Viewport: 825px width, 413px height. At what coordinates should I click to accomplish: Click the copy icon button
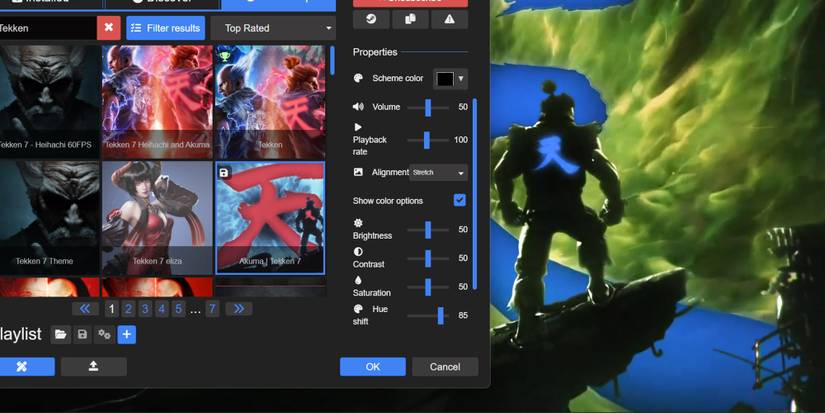[x=410, y=19]
